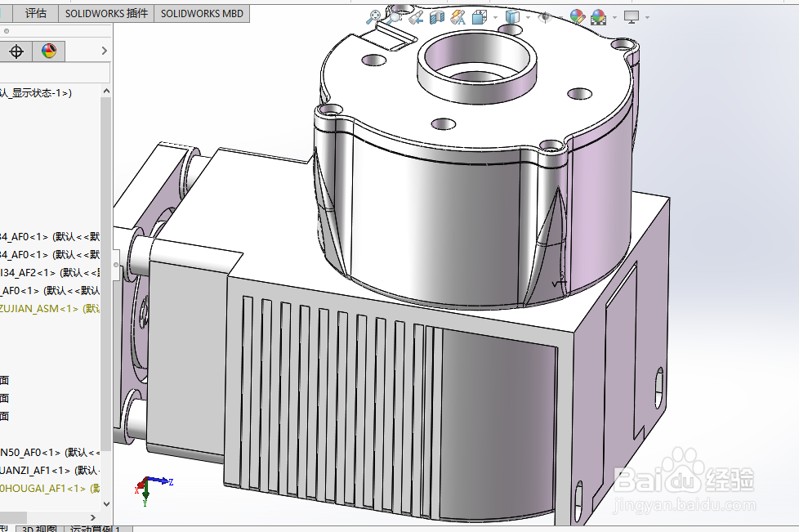This screenshot has width=799, height=532.
Task: Open the 3D 视图 bottom tab
Action: [39, 529]
